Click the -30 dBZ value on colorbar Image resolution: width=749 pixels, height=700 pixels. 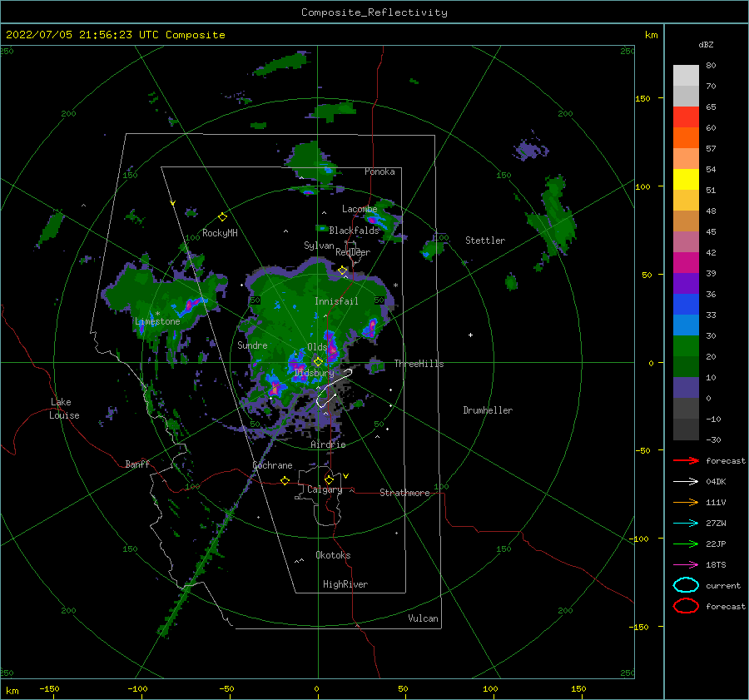pos(713,439)
